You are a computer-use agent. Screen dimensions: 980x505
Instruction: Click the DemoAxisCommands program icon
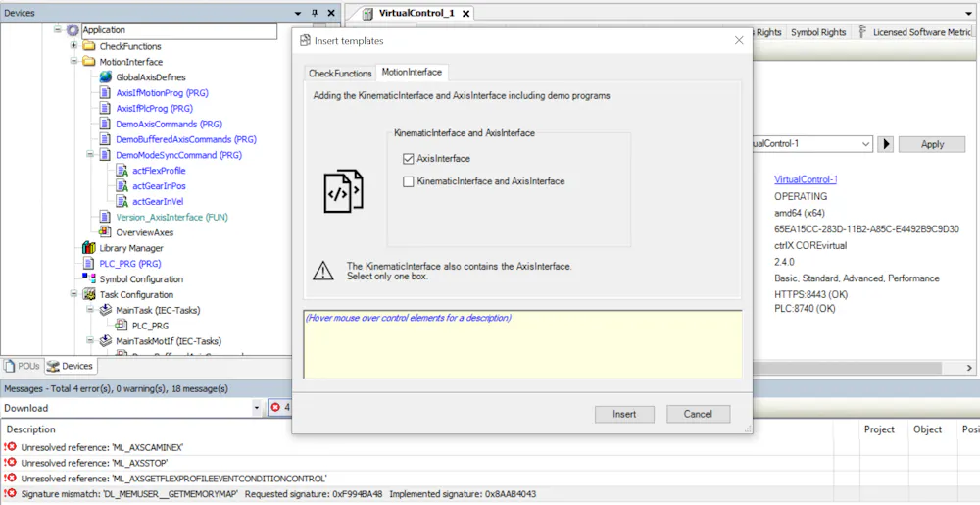coord(106,124)
